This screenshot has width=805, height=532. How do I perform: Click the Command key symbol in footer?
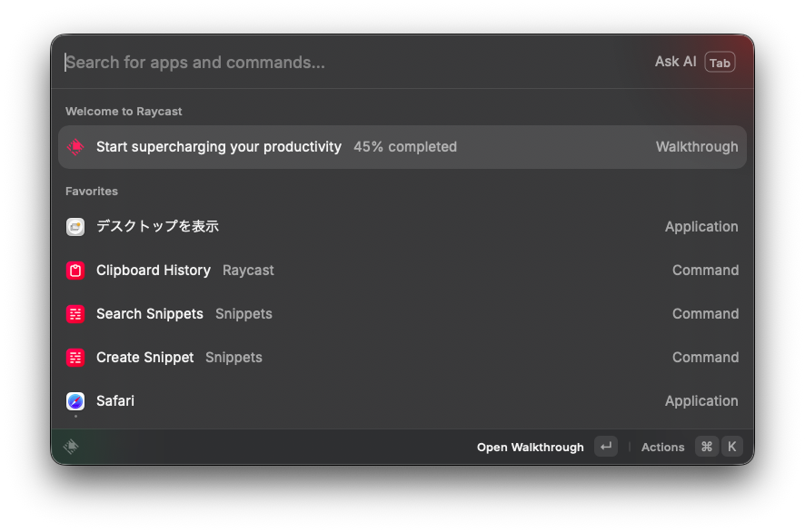pyautogui.click(x=707, y=447)
